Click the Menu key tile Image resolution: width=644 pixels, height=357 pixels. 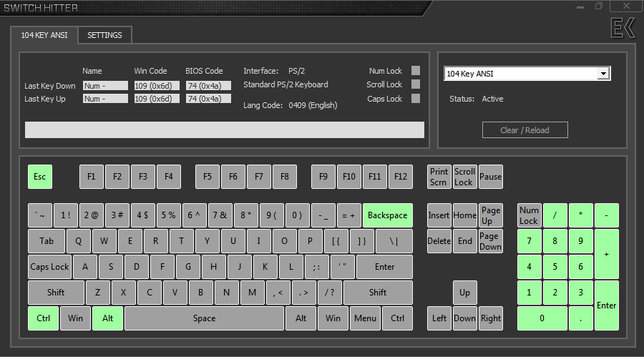click(365, 318)
